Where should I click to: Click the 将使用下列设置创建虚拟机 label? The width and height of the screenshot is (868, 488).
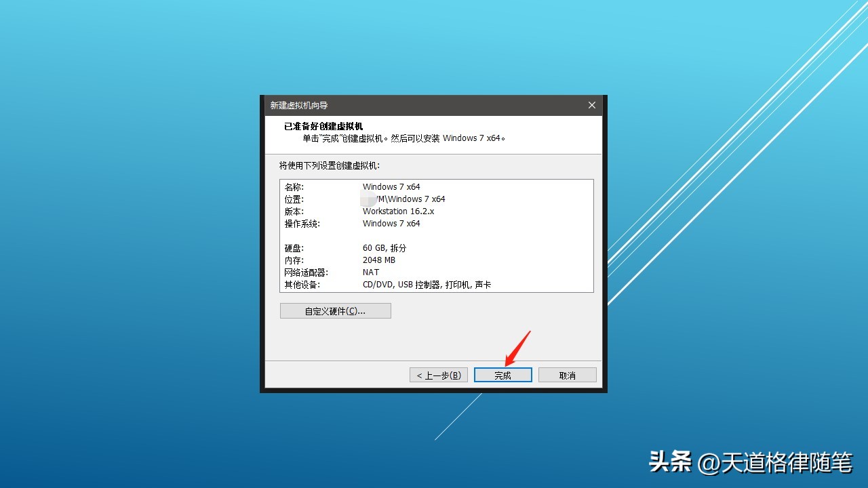[330, 165]
